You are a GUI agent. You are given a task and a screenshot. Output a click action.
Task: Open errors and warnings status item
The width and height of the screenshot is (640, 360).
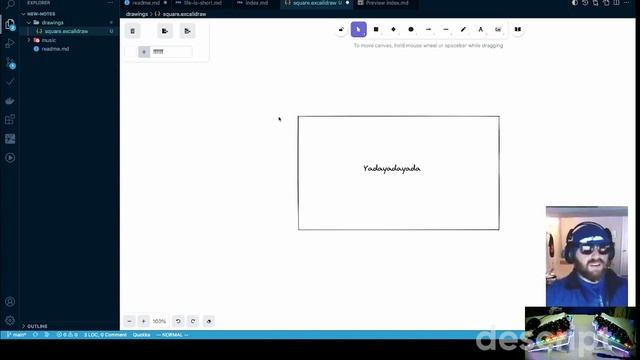[x=67, y=335]
